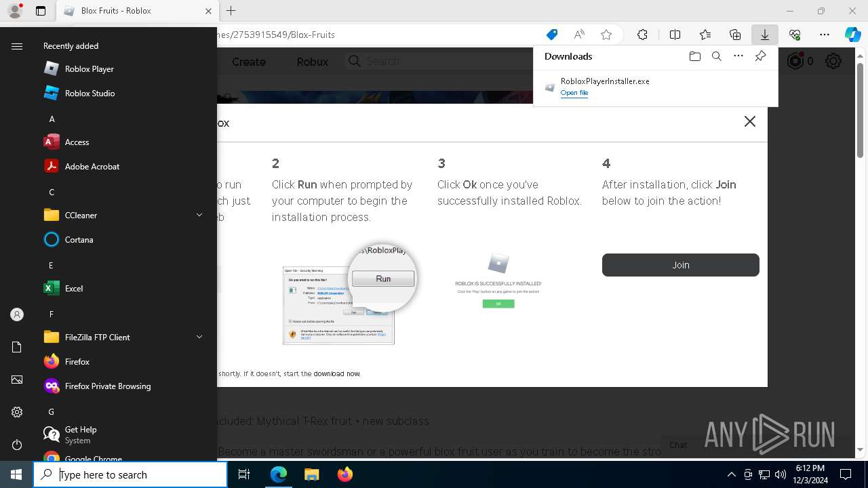Show hidden system tray icons
868x488 pixels.
[731, 474]
